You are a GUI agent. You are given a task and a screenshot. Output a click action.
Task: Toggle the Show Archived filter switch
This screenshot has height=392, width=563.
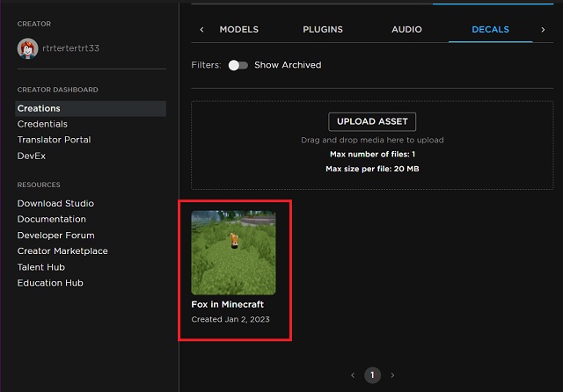pyautogui.click(x=238, y=65)
